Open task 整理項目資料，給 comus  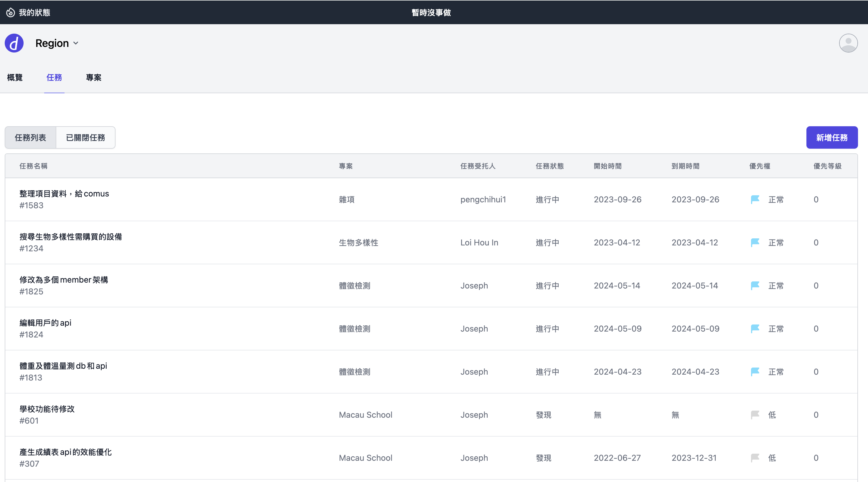64,193
